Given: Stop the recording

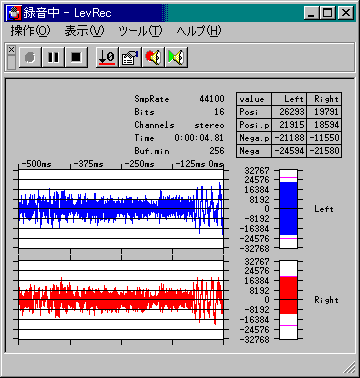Looking at the screenshot, I should click(76, 57).
